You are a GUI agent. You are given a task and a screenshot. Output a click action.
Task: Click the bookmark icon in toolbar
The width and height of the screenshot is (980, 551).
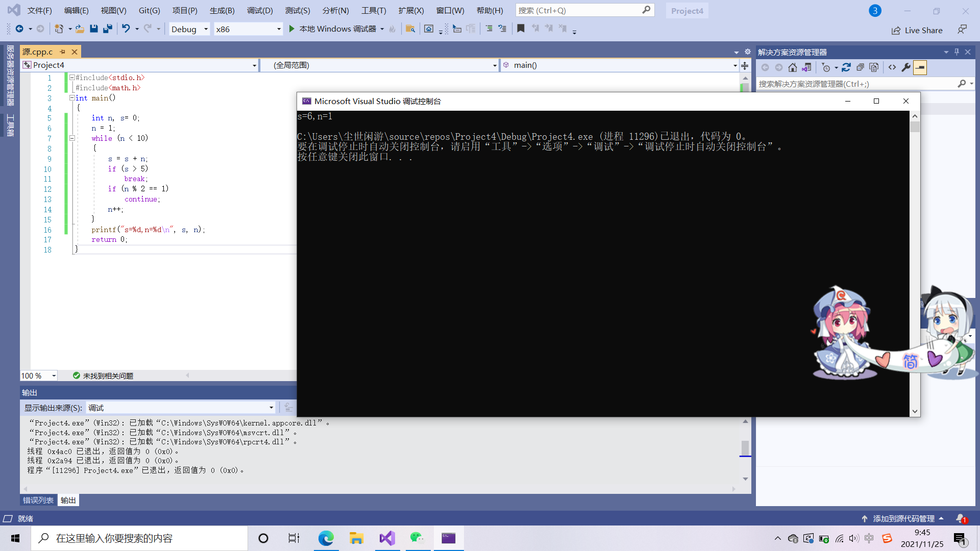[521, 29]
